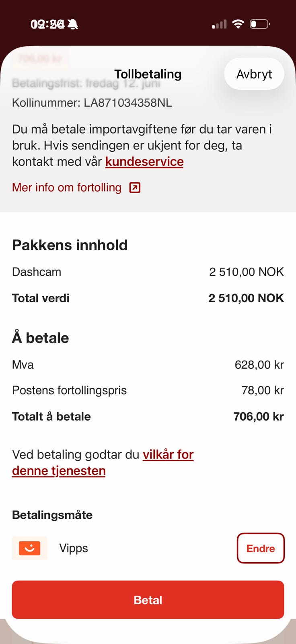Tap the Totalt å betale amount

pyautogui.click(x=259, y=416)
